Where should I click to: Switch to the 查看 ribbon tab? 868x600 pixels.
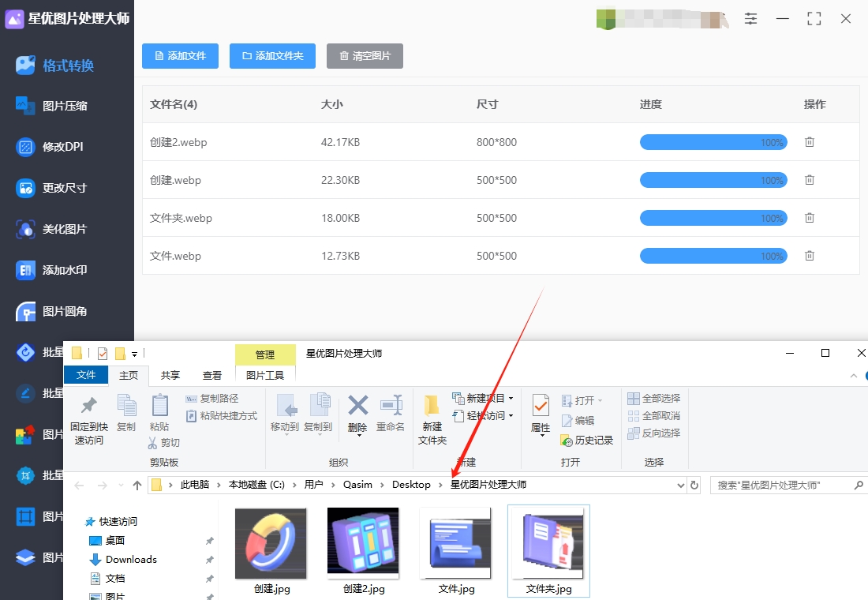212,375
